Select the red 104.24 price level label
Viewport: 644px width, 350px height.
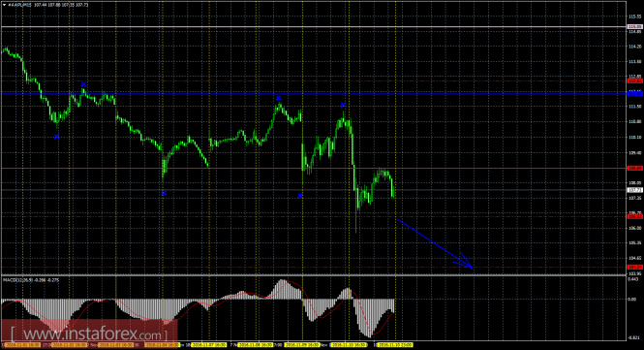tap(635, 267)
